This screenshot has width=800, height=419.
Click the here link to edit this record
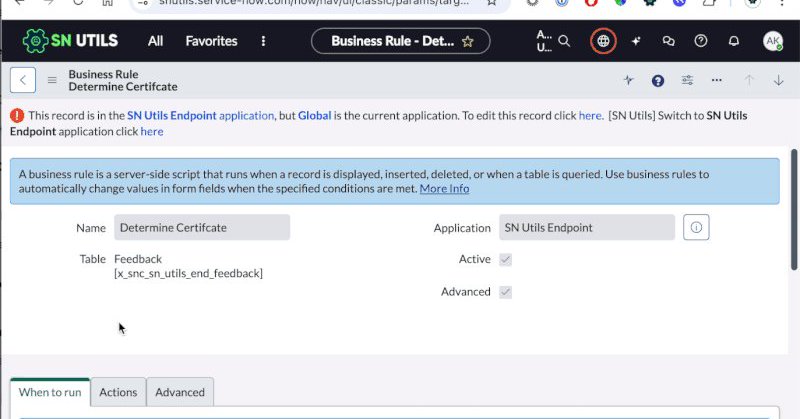tap(590, 115)
